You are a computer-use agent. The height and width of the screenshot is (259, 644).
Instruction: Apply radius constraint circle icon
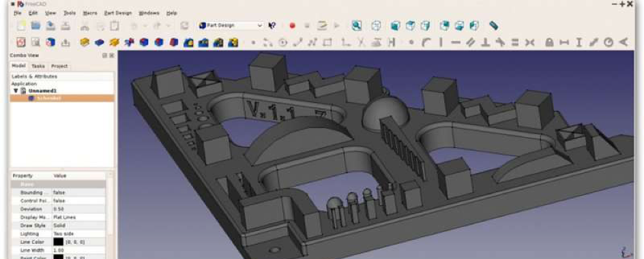point(609,42)
